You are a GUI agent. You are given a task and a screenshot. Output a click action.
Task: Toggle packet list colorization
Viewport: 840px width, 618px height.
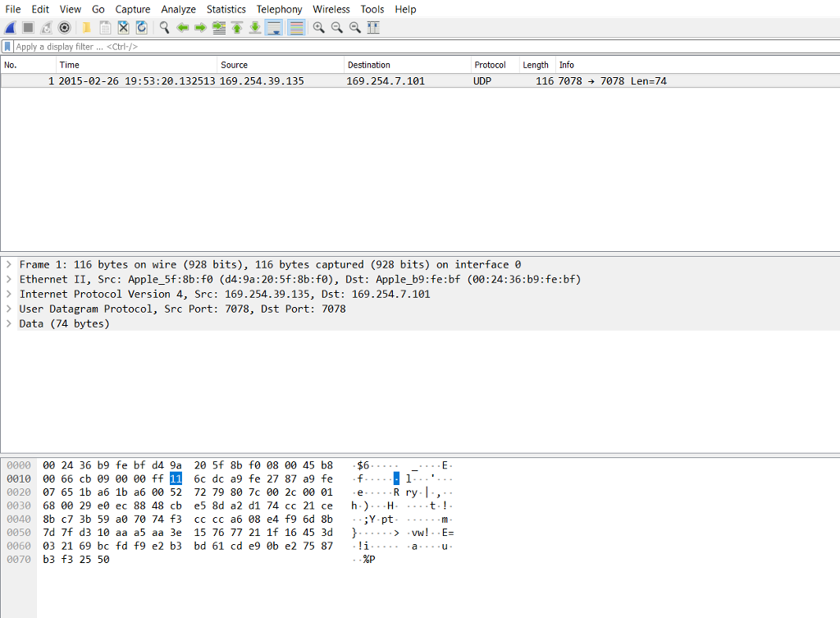tap(295, 27)
